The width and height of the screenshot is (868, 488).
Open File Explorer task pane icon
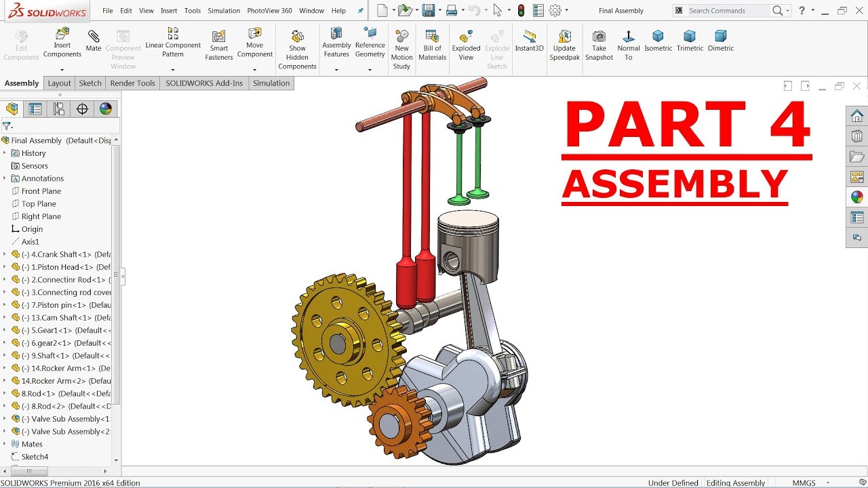(857, 157)
